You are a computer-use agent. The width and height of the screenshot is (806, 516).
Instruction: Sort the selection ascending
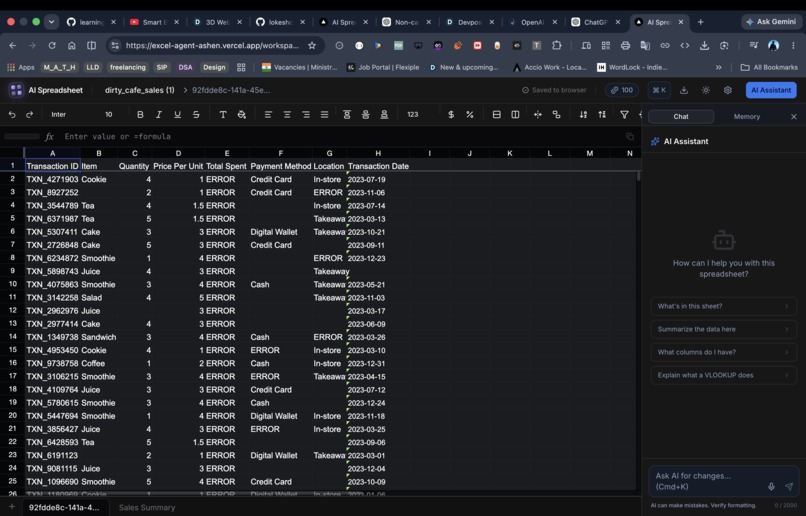583,115
